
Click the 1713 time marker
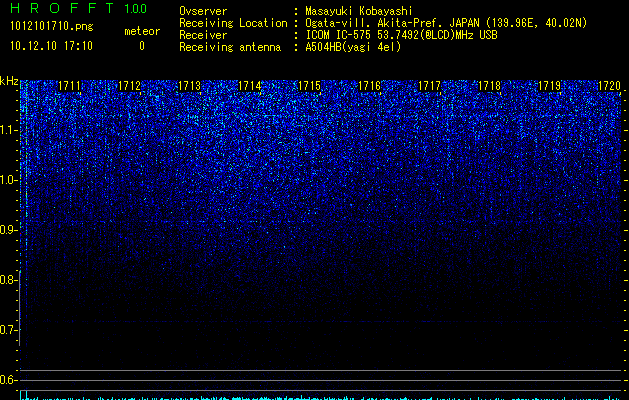pyautogui.click(x=189, y=86)
